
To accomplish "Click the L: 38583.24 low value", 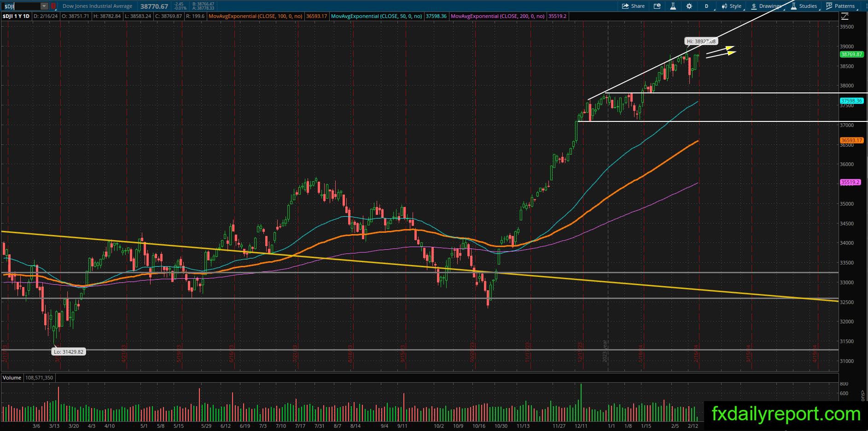I will click(x=138, y=16).
